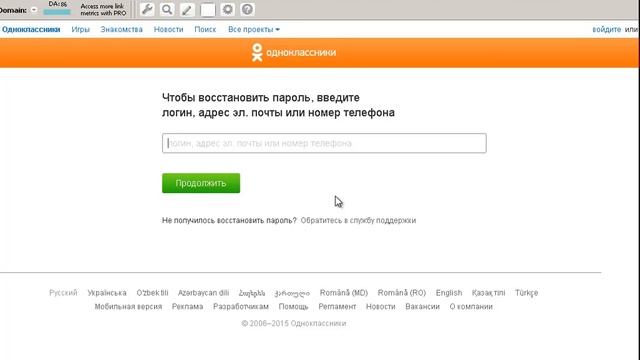640x360 pixels.
Task: Open Обратитесь в службу поддержки link
Action: (358, 220)
